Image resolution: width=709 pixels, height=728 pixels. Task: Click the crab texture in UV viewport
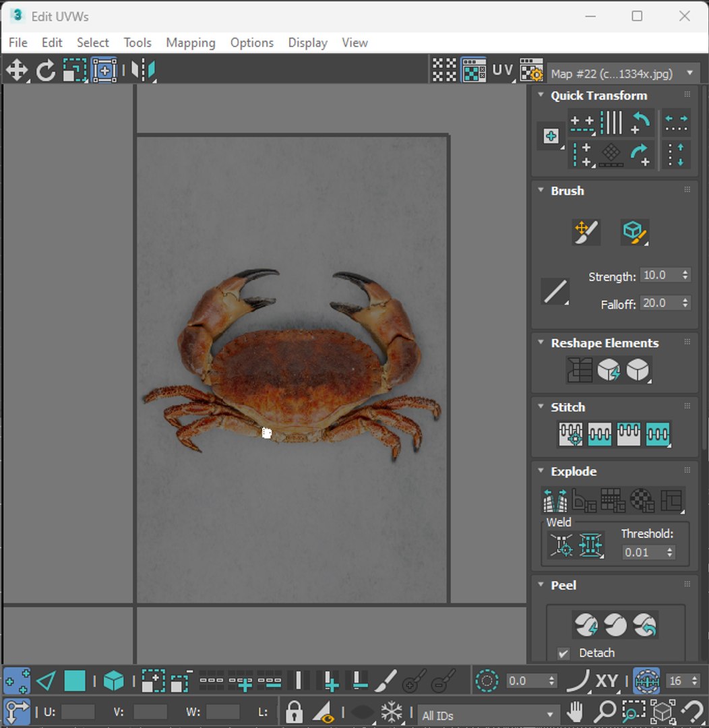[292, 363]
